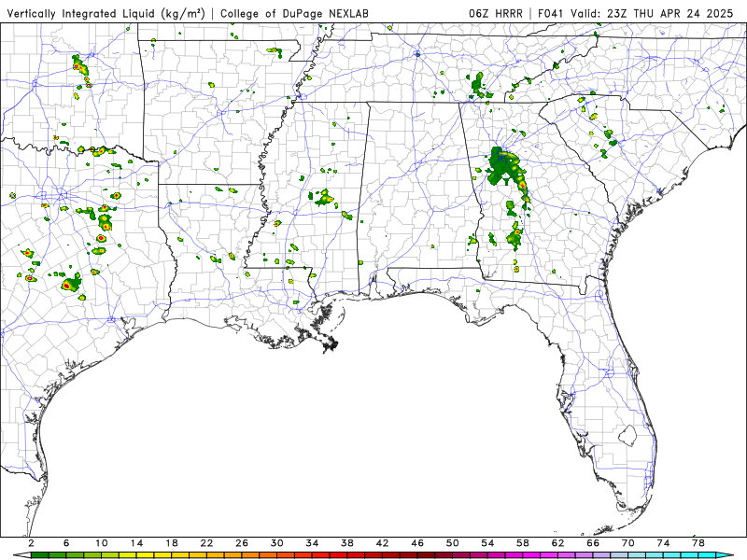Click the color scale label '46'
This screenshot has width=747, height=560.
(417, 543)
